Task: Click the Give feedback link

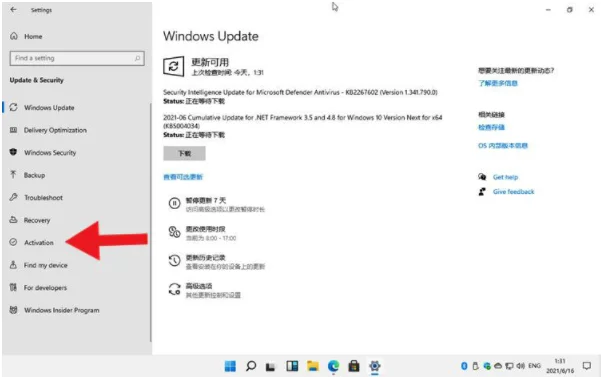Action: pyautogui.click(x=513, y=192)
